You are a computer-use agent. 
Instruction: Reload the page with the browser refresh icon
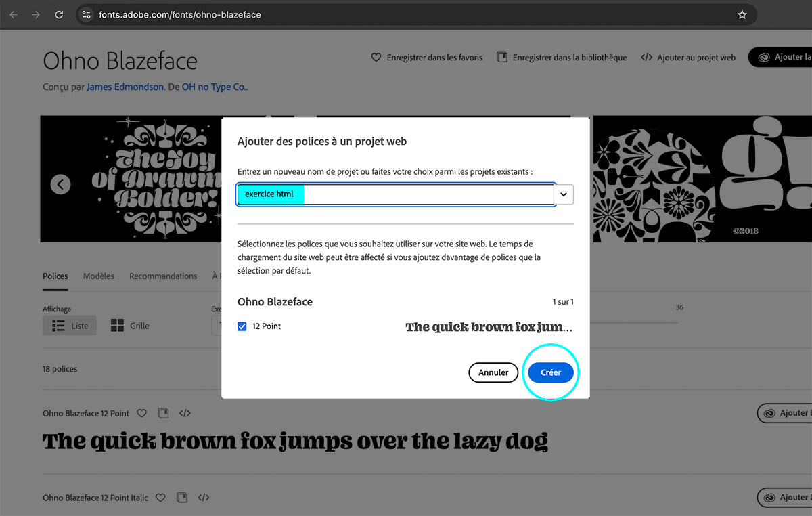click(59, 14)
